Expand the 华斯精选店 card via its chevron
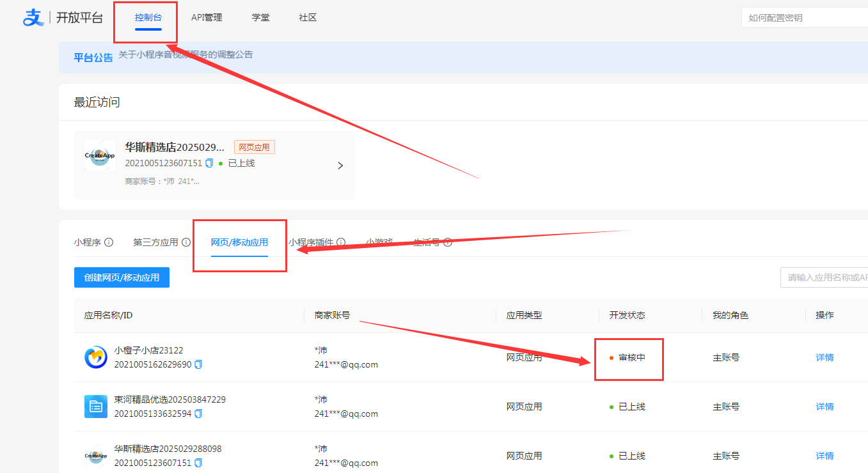 coord(340,165)
